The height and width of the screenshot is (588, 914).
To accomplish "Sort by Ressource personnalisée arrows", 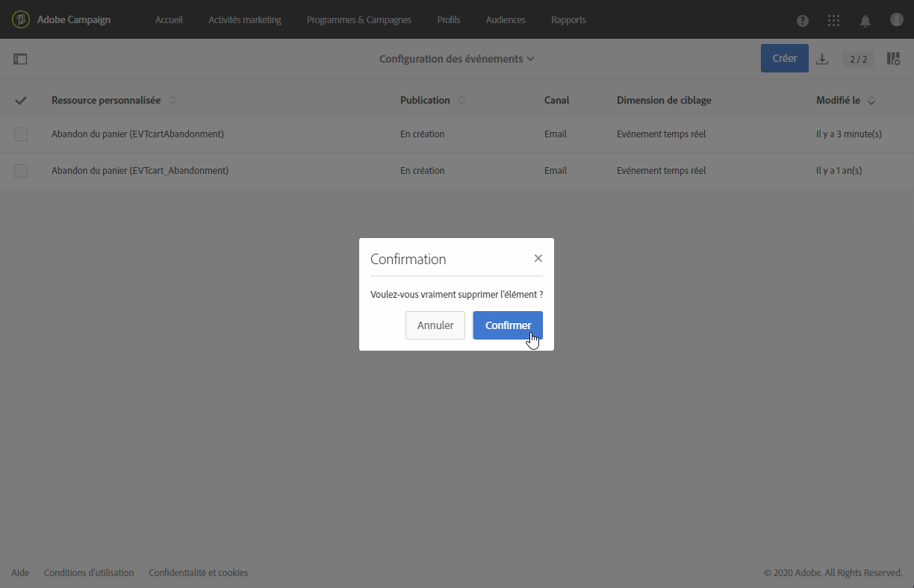I will click(x=172, y=100).
